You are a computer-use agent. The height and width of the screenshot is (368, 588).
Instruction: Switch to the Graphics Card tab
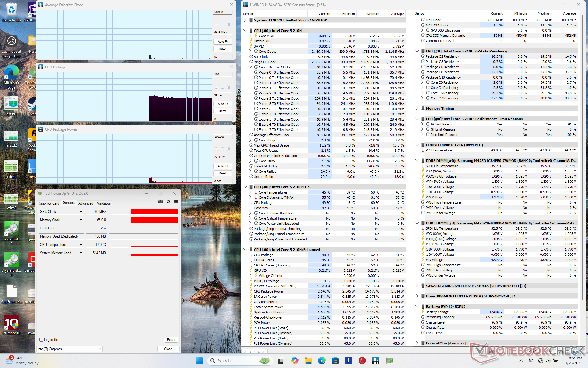[x=49, y=203]
